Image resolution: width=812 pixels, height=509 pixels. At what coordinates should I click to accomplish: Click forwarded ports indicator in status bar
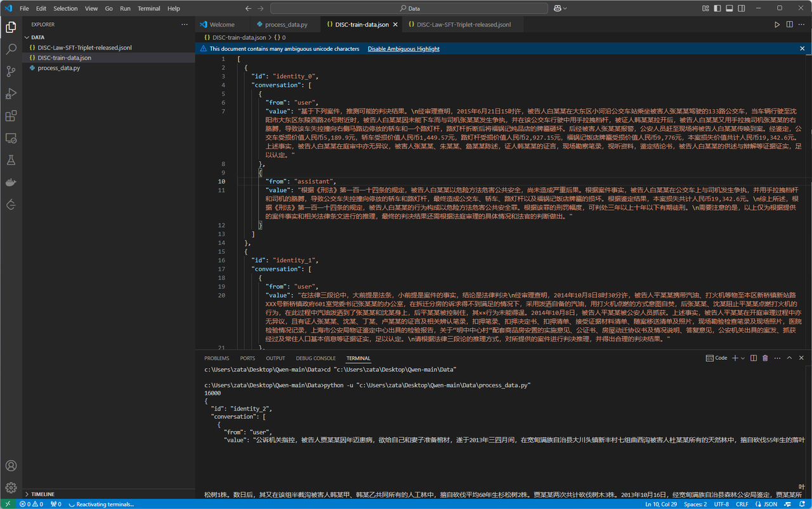coord(56,505)
